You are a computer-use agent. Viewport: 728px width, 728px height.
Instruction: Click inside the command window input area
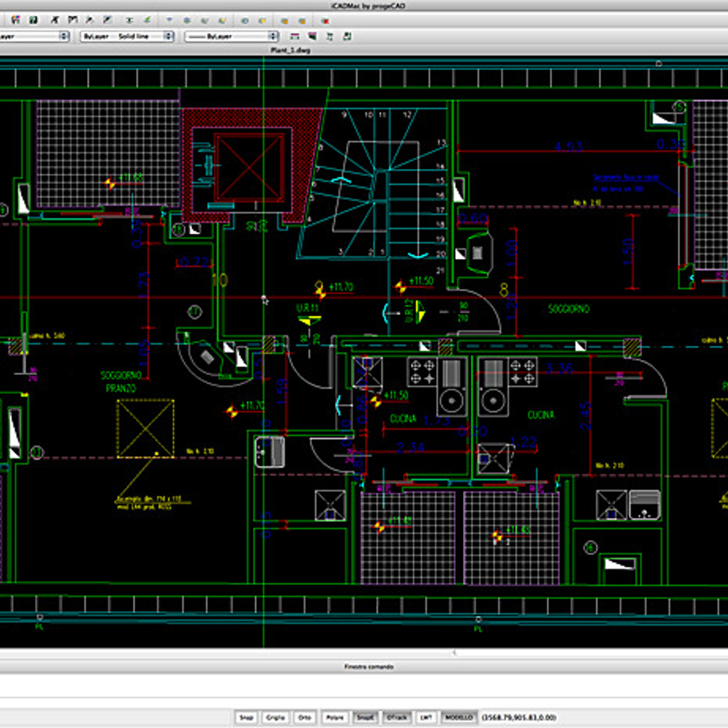[364, 689]
